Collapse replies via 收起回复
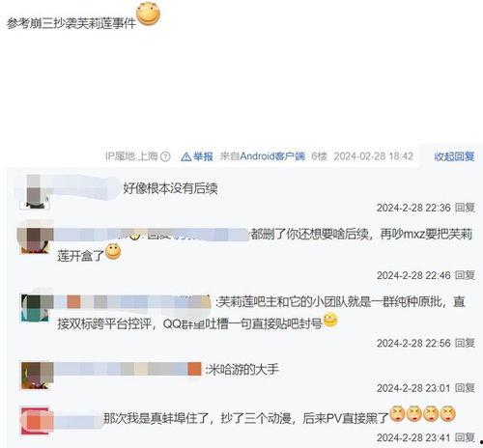Viewport: 483px width, 448px height. click(454, 156)
